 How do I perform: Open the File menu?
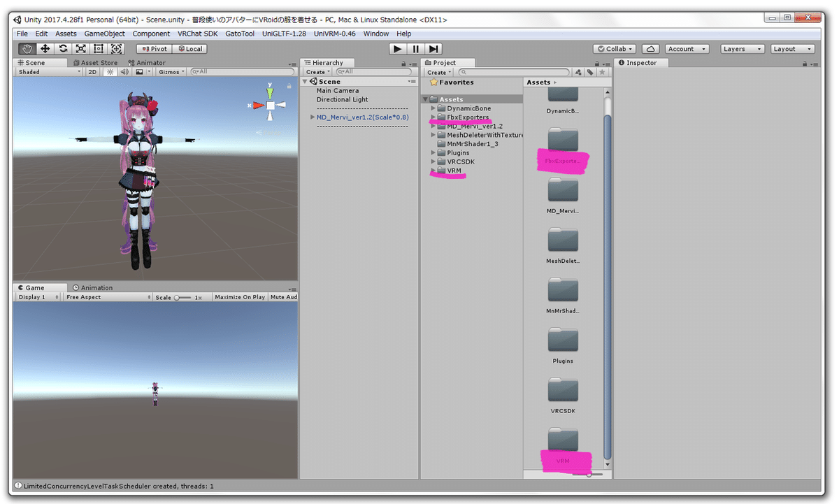[22, 34]
